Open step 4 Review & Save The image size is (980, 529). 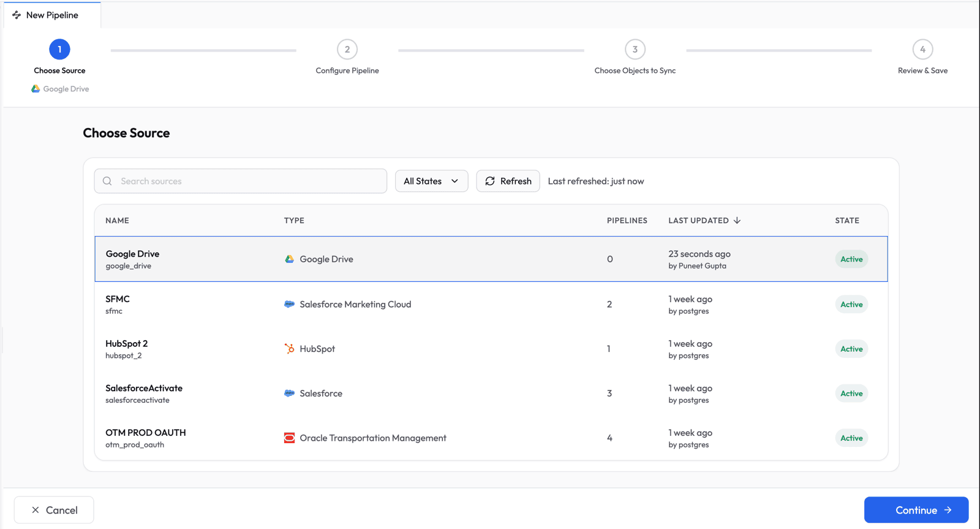click(x=922, y=50)
